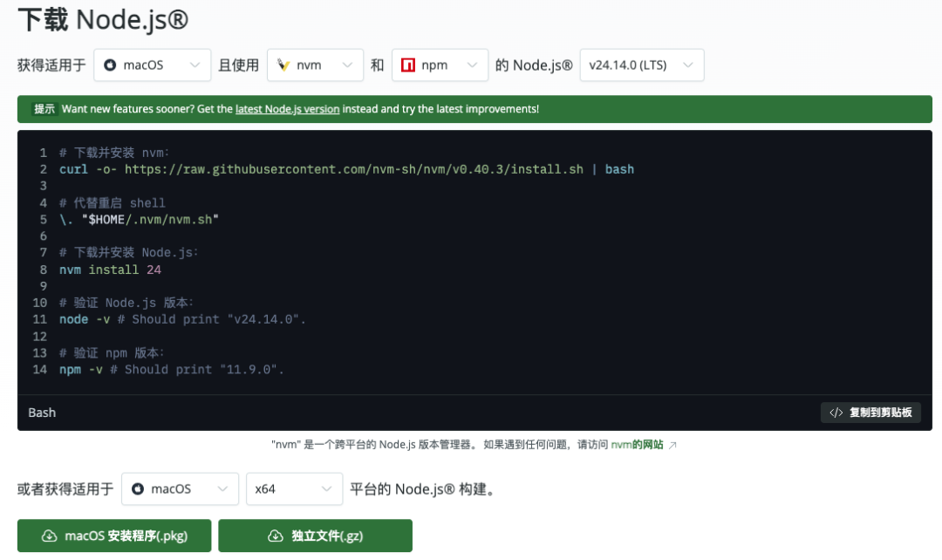Download the 独立文件(.gz) archive
The height and width of the screenshot is (560, 942).
pyautogui.click(x=316, y=536)
